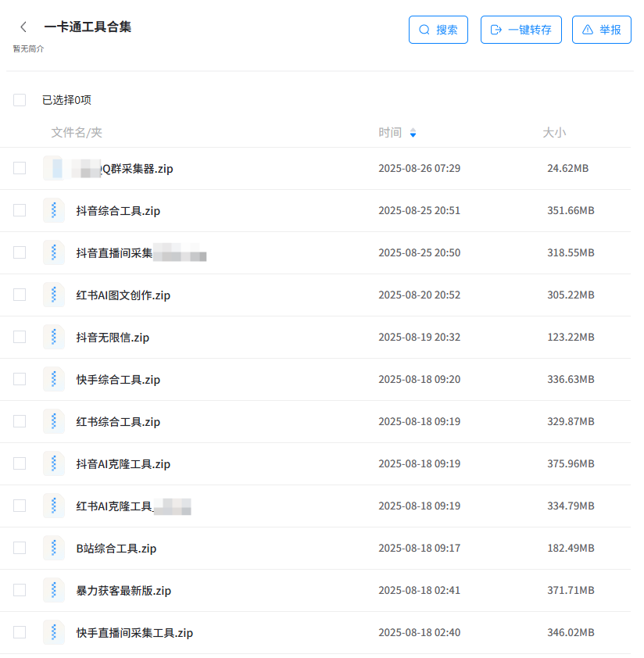
Task: Open the file 红书AI图文创作.zip
Action: coord(123,295)
